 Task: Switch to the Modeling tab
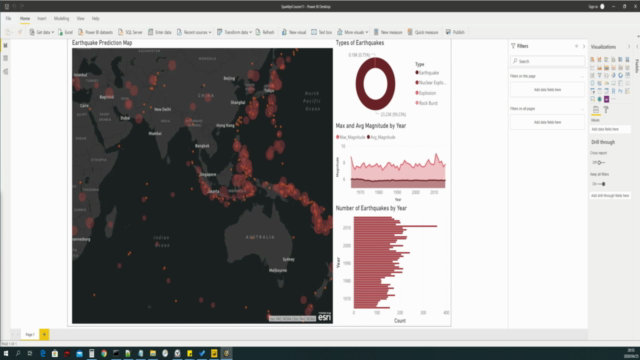coord(61,18)
